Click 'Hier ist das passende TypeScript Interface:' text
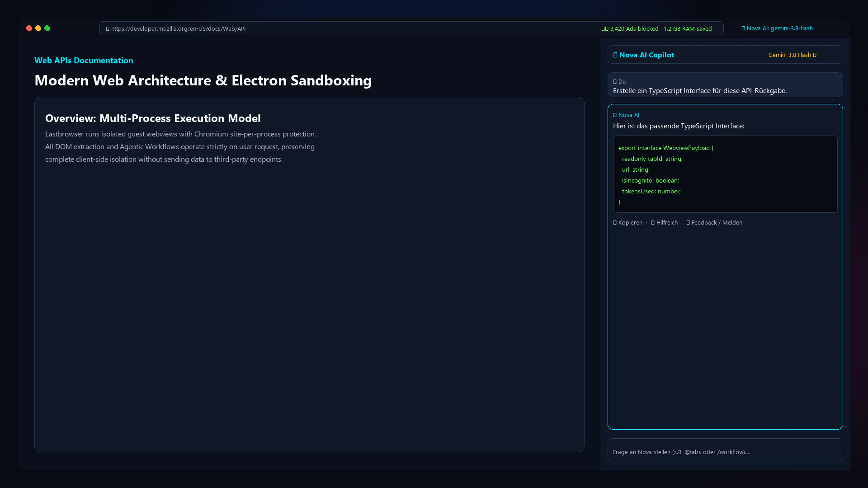Viewport: 868px width, 488px height. pos(679,126)
